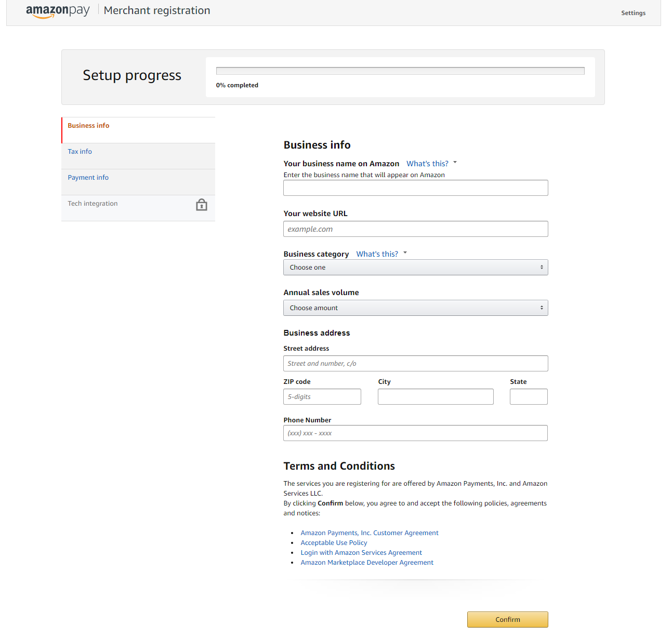Open Amazon Marketplace Developer Agreement link

coord(367,563)
